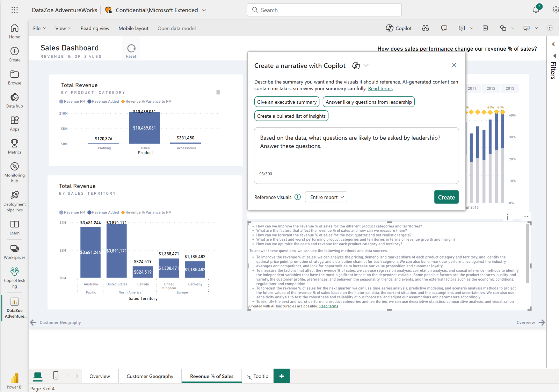Add a new report page
This screenshot has width=559, height=392.
coord(282,376)
